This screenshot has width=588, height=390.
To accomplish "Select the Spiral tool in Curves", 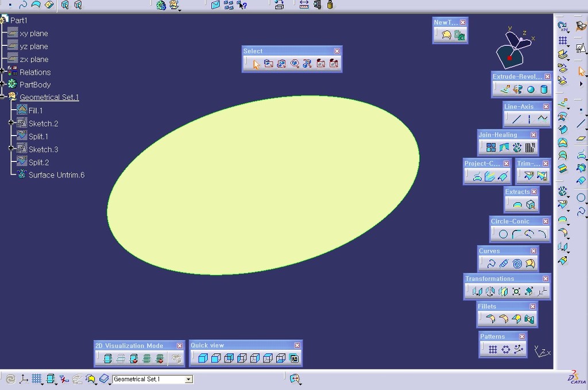I will pyautogui.click(x=517, y=264).
